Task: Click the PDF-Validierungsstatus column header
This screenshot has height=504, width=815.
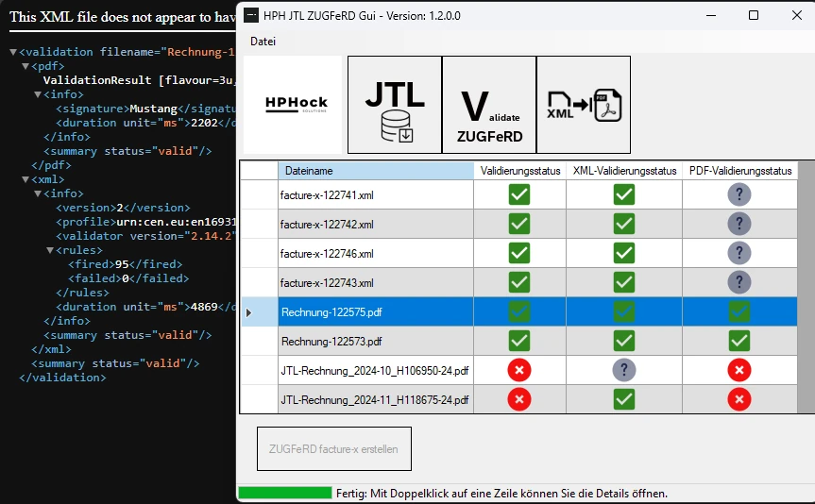Action: pos(740,171)
